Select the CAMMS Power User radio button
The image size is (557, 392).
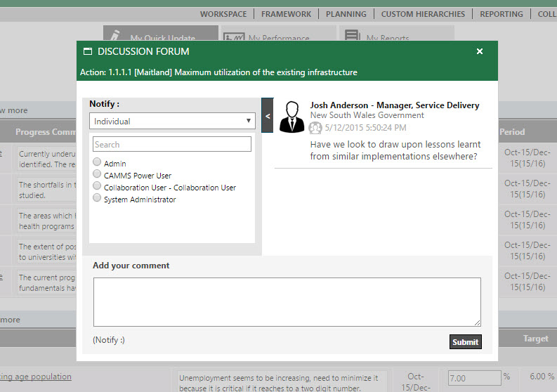point(97,174)
